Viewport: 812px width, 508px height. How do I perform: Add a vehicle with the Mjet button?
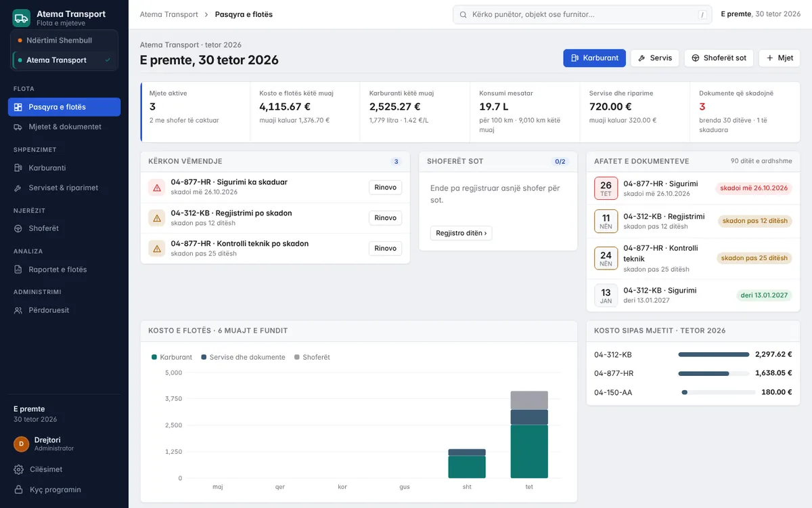tap(779, 58)
